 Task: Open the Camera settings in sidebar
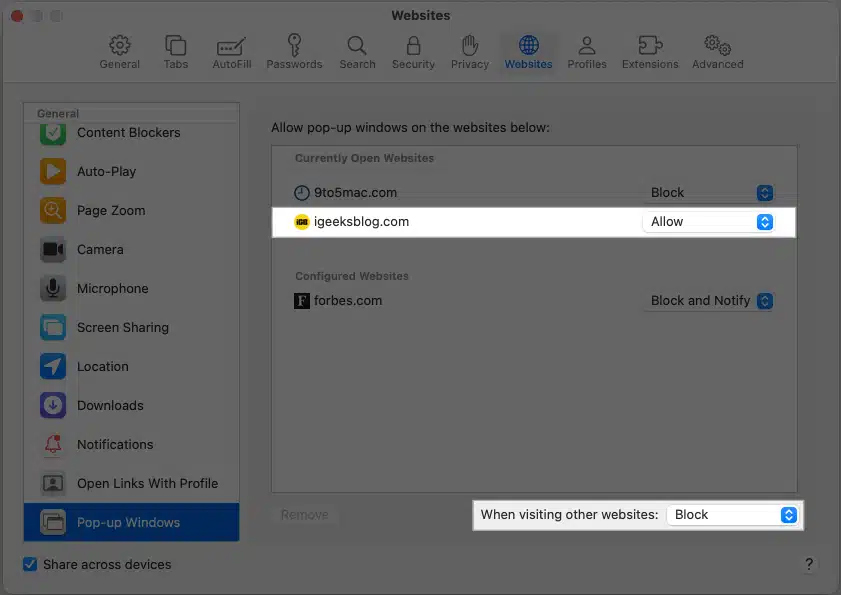[100, 250]
